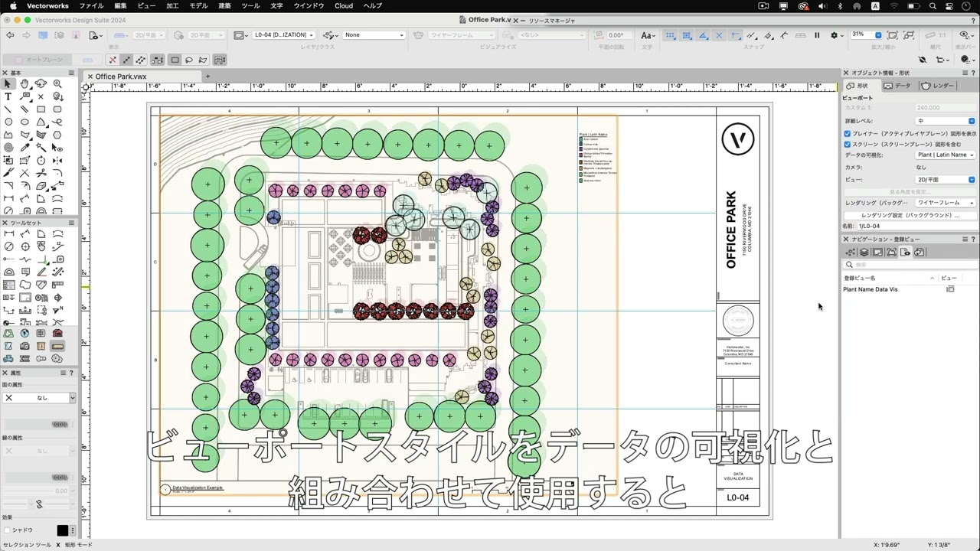Toggle planar objects display checkbox
The image size is (980, 551).
click(x=848, y=133)
